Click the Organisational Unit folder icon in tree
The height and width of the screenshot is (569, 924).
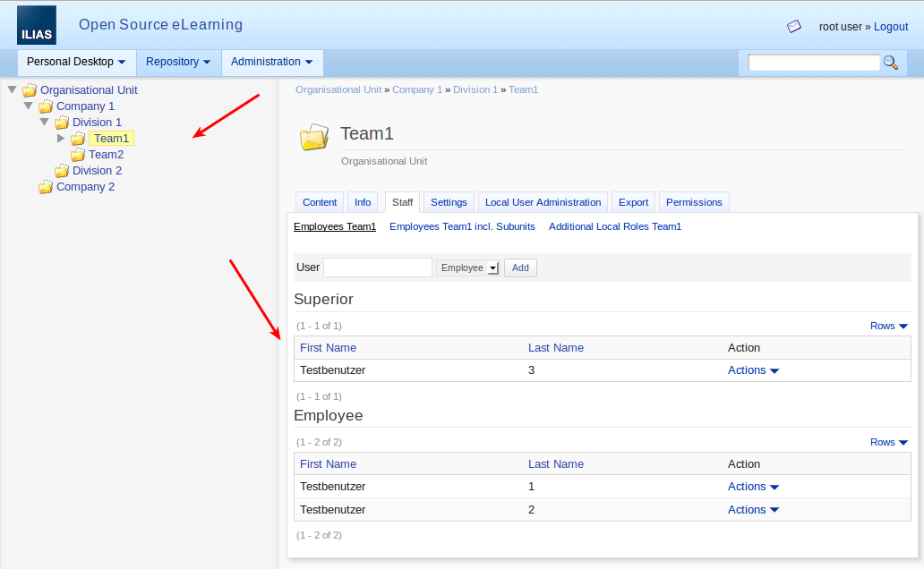point(30,90)
